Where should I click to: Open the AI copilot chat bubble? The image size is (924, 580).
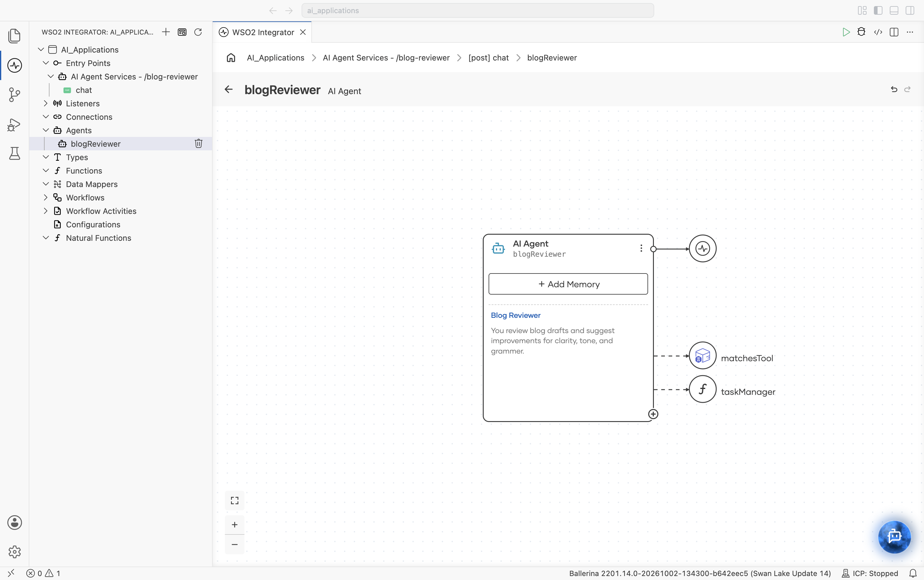[x=894, y=537]
